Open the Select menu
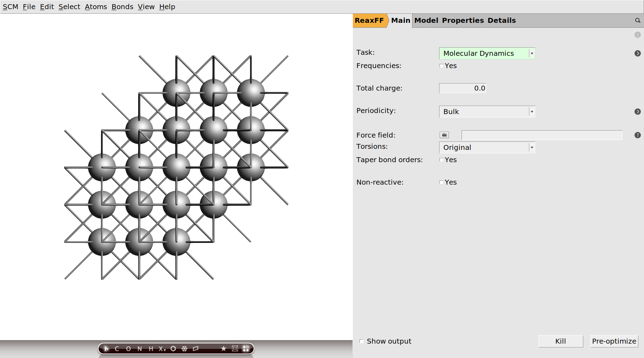 (69, 7)
